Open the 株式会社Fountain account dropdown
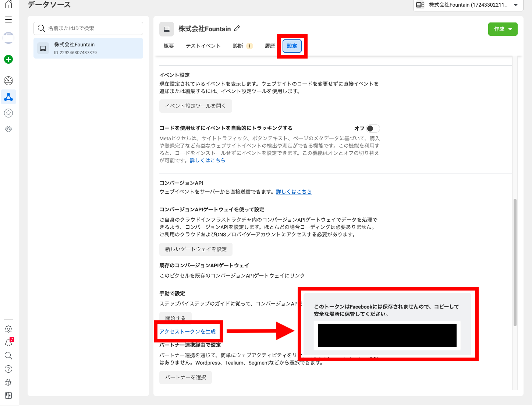 pyautogui.click(x=468, y=5)
